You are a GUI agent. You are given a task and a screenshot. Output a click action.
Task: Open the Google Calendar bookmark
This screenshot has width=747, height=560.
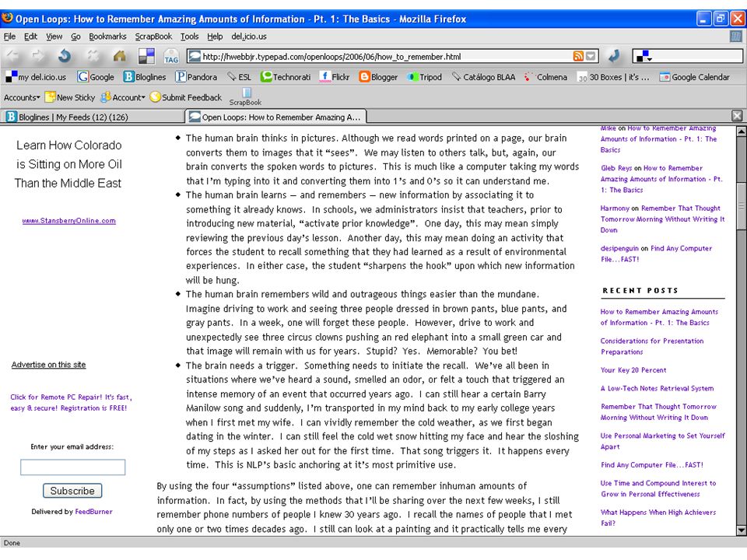coord(695,77)
